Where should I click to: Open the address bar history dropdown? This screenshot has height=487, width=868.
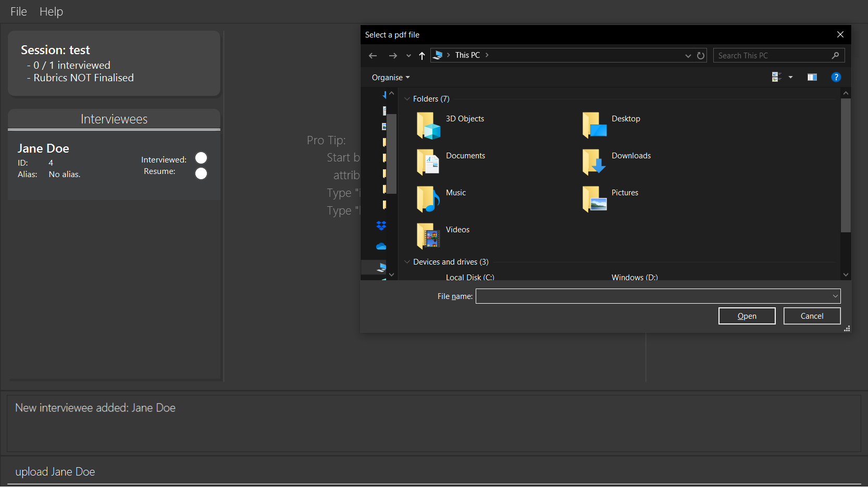(688, 56)
